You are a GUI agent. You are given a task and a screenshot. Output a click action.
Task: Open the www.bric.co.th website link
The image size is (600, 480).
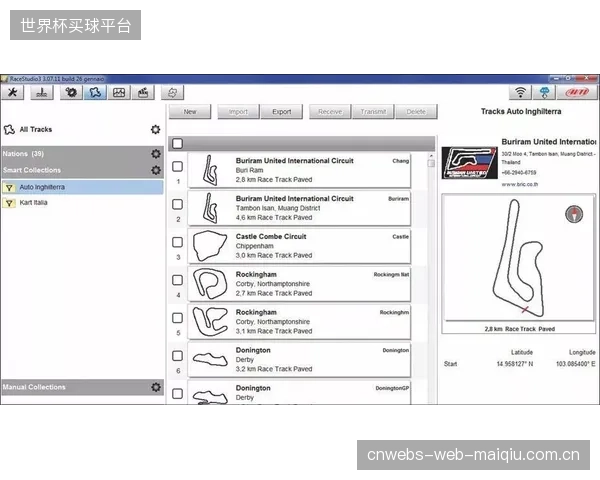click(x=520, y=184)
